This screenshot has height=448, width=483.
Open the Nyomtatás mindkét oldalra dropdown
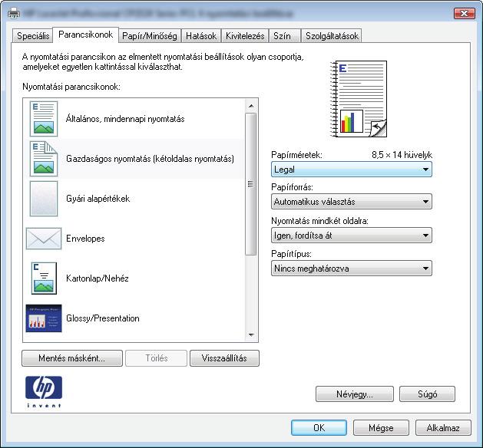[x=352, y=236]
